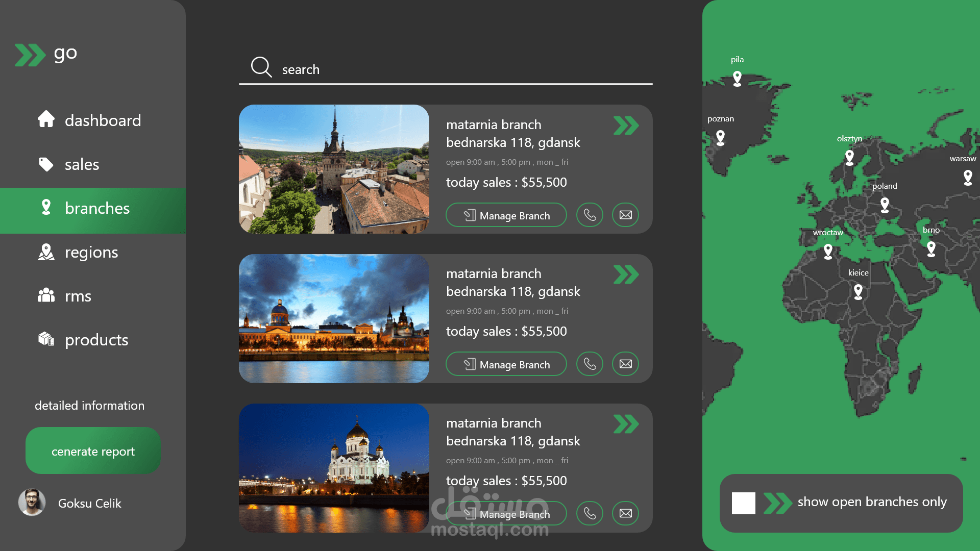
Task: Click the Olsztyn map marker
Action: [x=849, y=157]
